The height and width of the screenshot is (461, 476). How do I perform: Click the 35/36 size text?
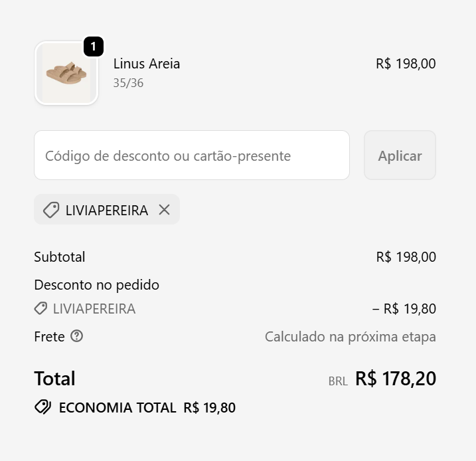click(x=128, y=83)
